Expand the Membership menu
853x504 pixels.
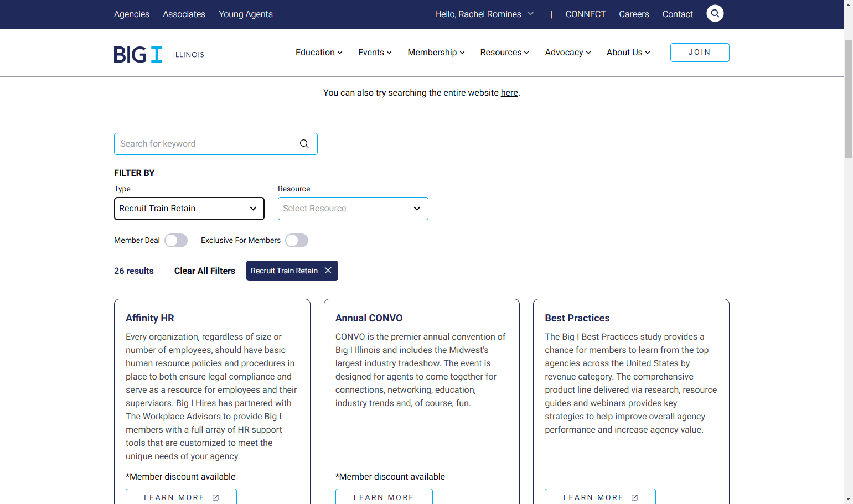point(436,53)
